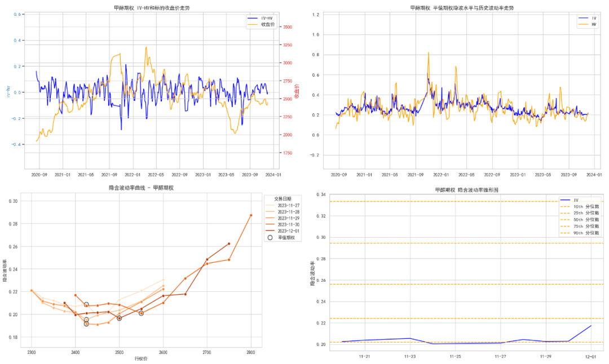Viewport: 609px width, 364px height.
Task: Click the "50th 分位数" legend entry
Action: [x=580, y=220]
